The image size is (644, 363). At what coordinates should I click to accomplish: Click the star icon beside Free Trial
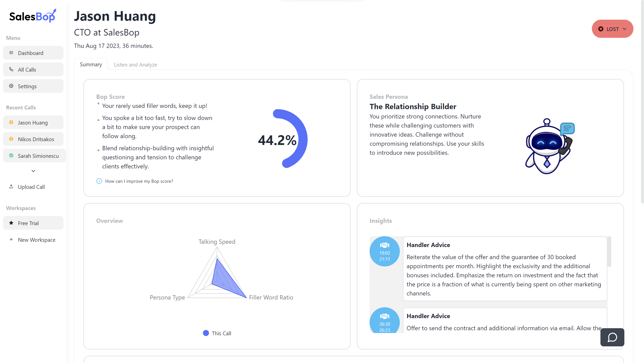point(11,223)
